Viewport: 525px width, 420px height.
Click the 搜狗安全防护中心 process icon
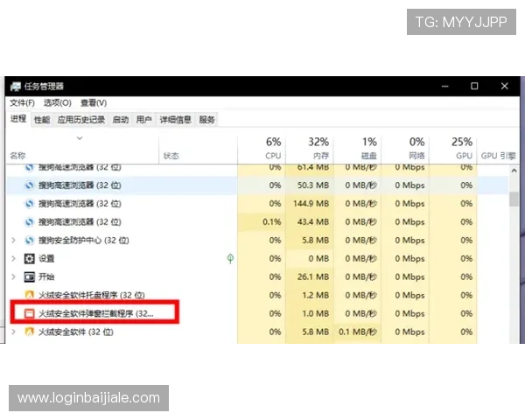tap(30, 240)
